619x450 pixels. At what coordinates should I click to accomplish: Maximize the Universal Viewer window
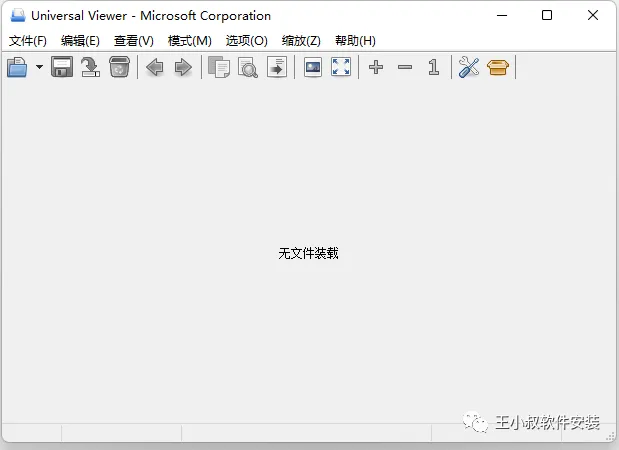547,15
